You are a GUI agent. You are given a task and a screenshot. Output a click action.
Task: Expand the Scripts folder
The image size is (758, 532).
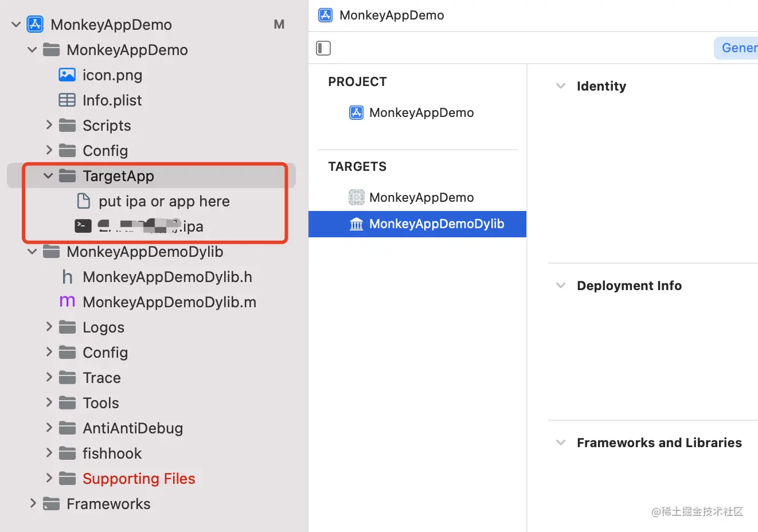(48, 125)
